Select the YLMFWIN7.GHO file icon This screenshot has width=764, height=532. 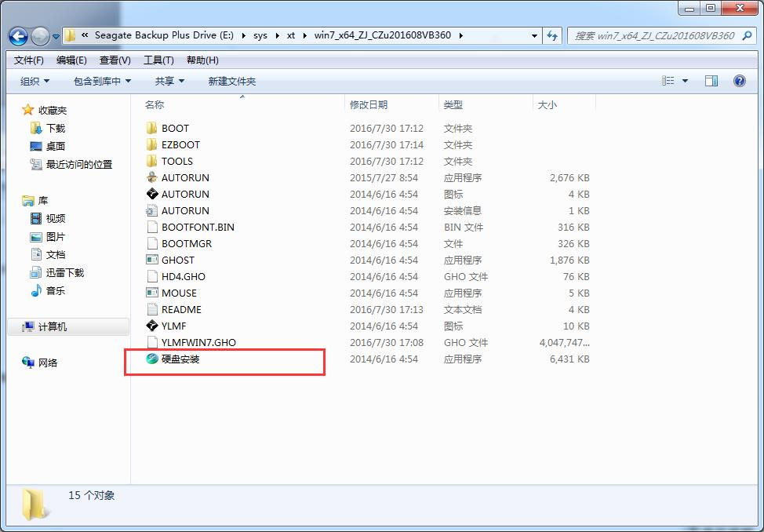[x=151, y=342]
